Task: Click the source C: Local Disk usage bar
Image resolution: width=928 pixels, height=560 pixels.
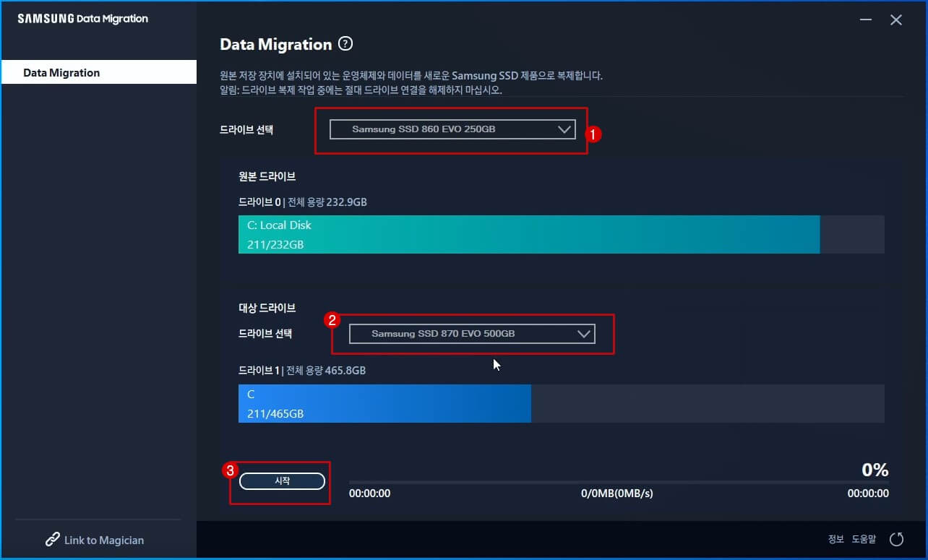Action: 562,234
